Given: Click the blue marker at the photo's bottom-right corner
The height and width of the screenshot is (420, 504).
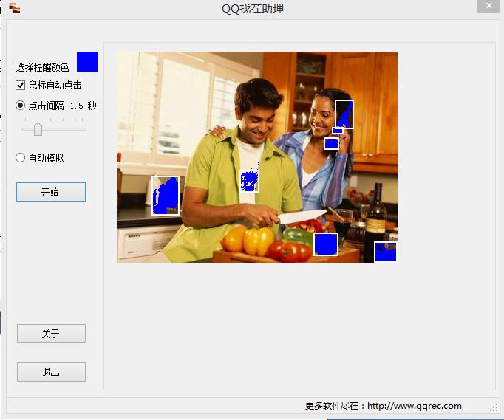Looking at the screenshot, I should coord(385,252).
